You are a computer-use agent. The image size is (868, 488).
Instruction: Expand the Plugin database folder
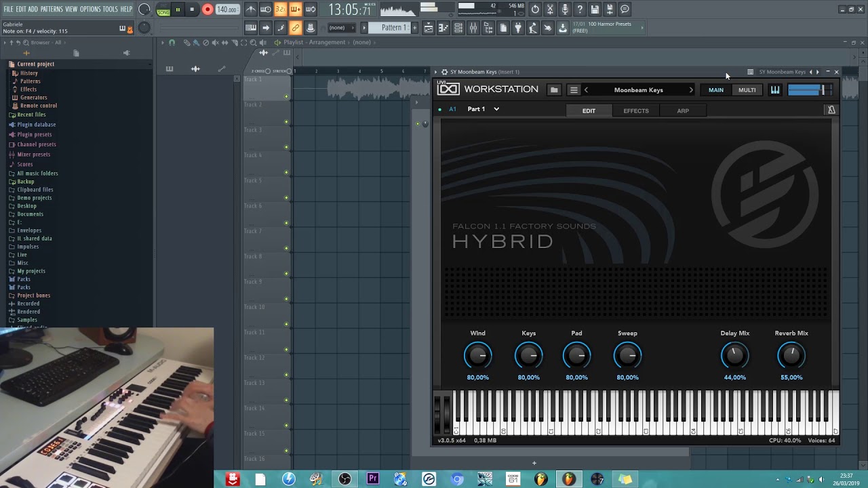point(36,125)
